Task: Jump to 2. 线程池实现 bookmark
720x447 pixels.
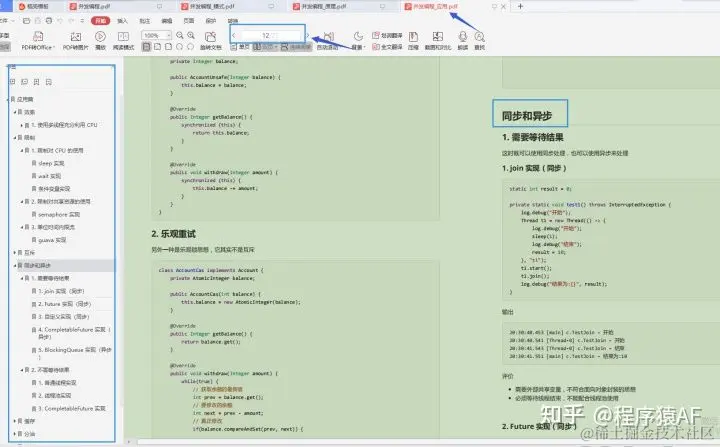Action: (54, 396)
